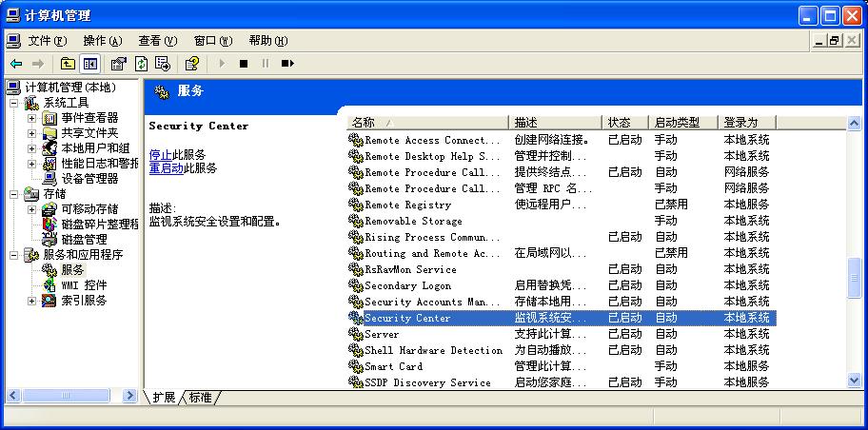Click the Start service play button
This screenshot has width=868, height=430.
pyautogui.click(x=222, y=64)
